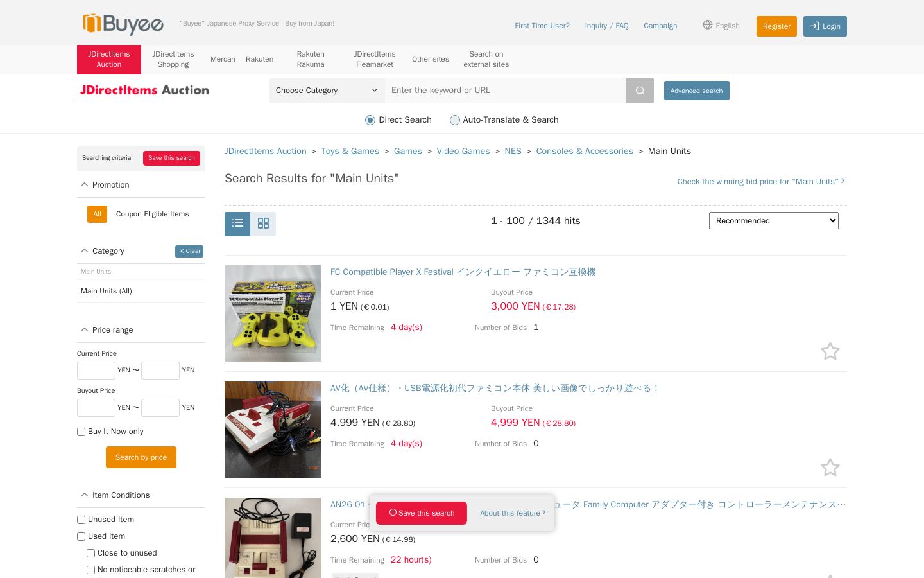Favorite the AV化 Famicom listing star
This screenshot has height=578, width=924.
(830, 468)
